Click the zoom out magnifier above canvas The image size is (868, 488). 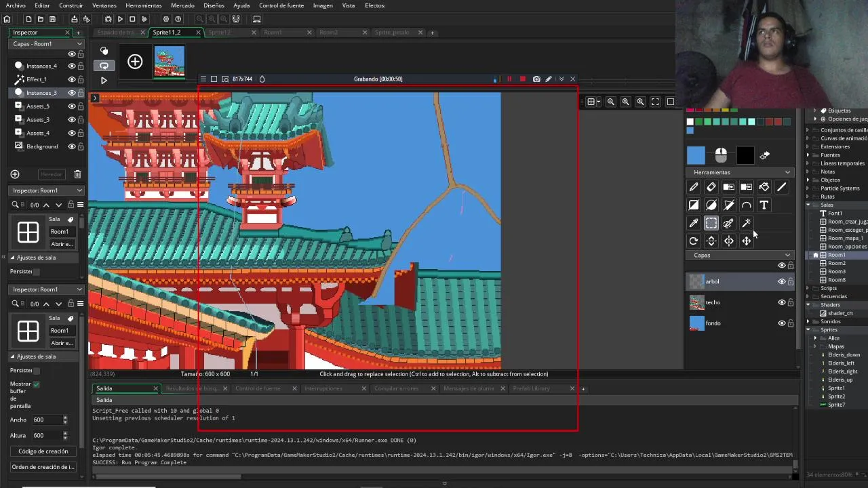[x=610, y=102]
